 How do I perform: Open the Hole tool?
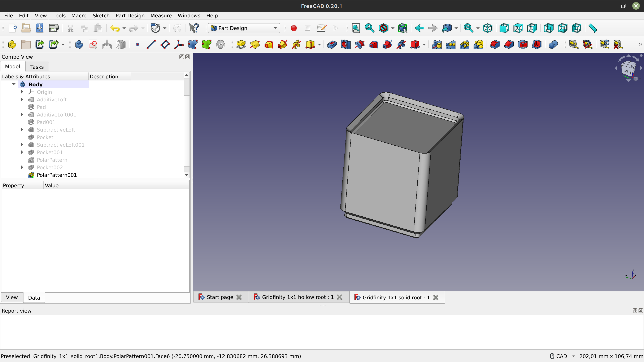coord(346,44)
